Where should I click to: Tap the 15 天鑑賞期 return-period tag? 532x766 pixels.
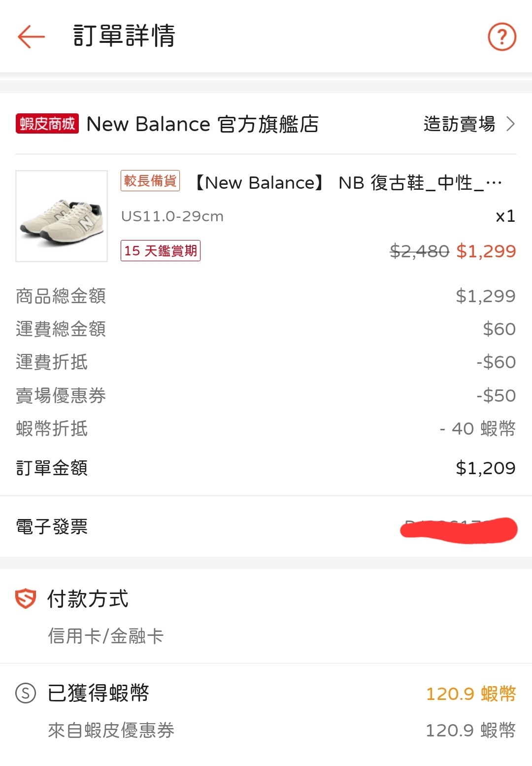coord(161,250)
